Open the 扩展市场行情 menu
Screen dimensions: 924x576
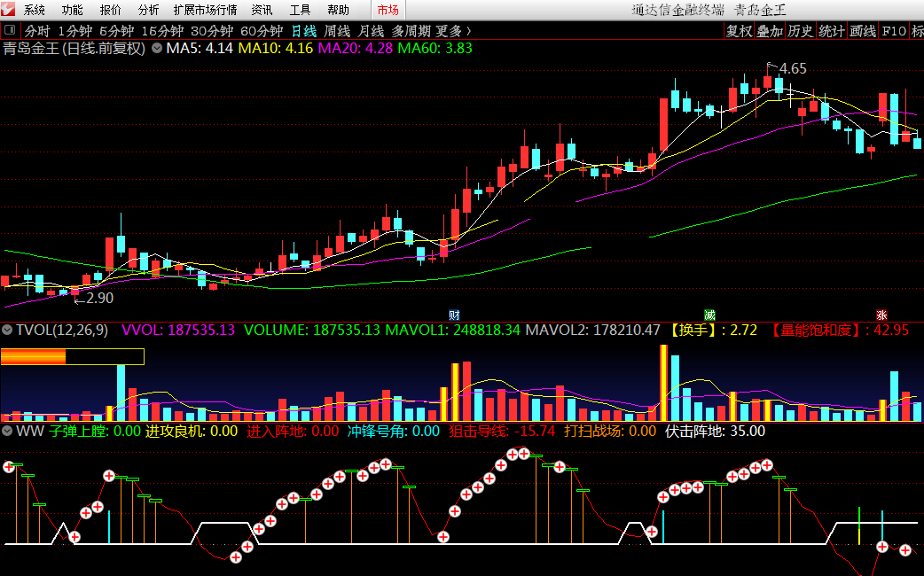click(x=205, y=10)
